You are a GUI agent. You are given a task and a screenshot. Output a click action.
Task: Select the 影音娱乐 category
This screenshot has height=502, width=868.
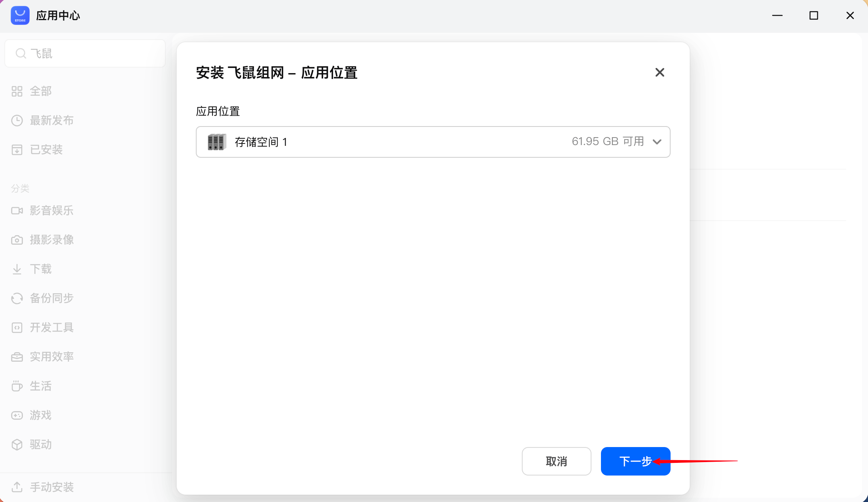pos(52,211)
